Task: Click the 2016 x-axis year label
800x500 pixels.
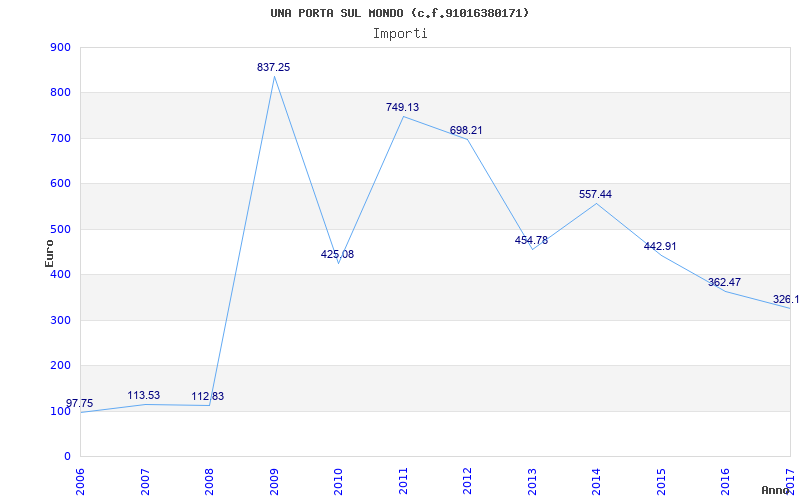Action: pyautogui.click(x=726, y=481)
